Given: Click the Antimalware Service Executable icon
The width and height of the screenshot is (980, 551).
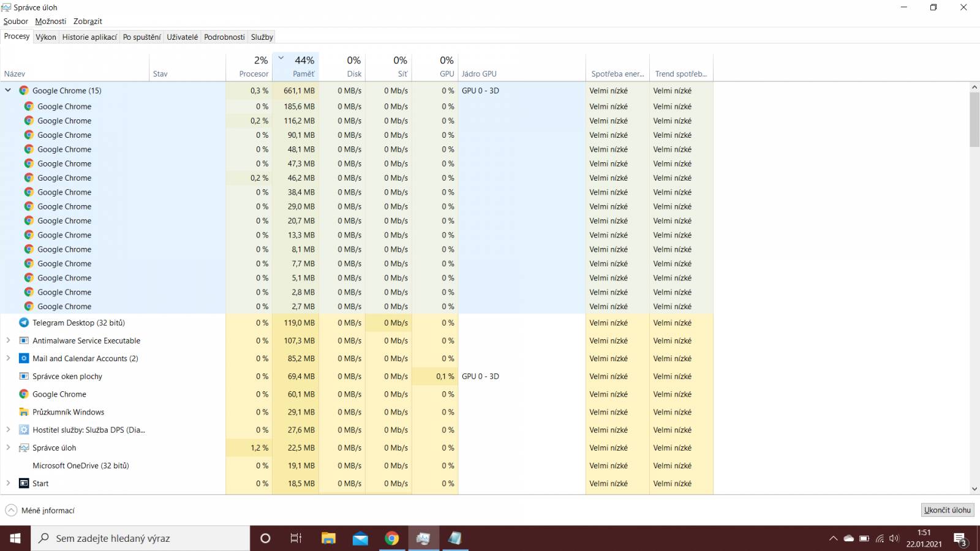Looking at the screenshot, I should (24, 340).
